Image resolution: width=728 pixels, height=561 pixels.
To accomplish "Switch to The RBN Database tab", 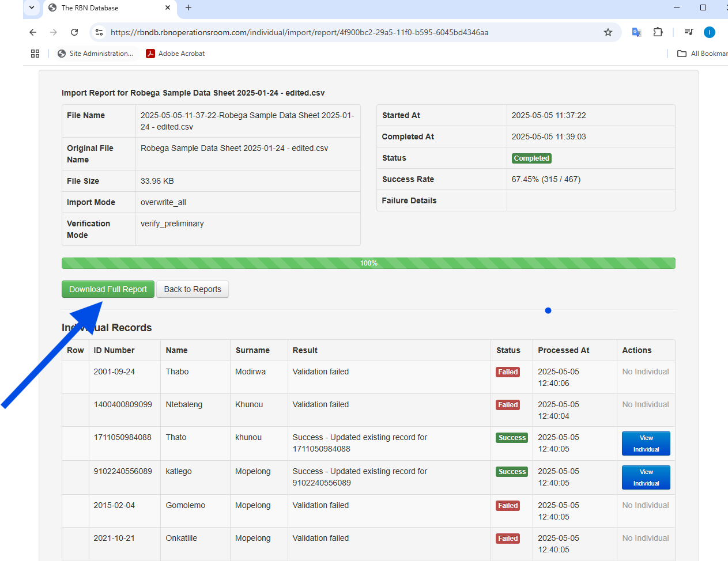I will [104, 8].
